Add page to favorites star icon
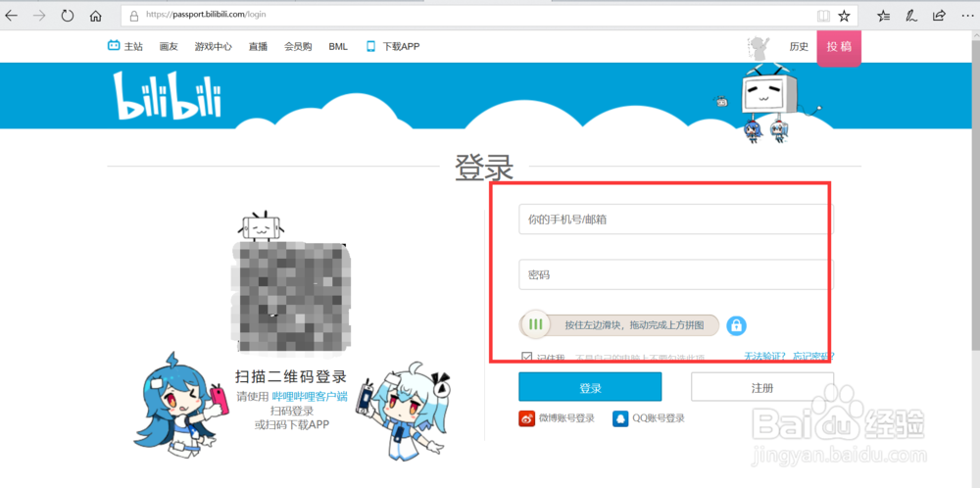The width and height of the screenshot is (980, 488). (844, 16)
